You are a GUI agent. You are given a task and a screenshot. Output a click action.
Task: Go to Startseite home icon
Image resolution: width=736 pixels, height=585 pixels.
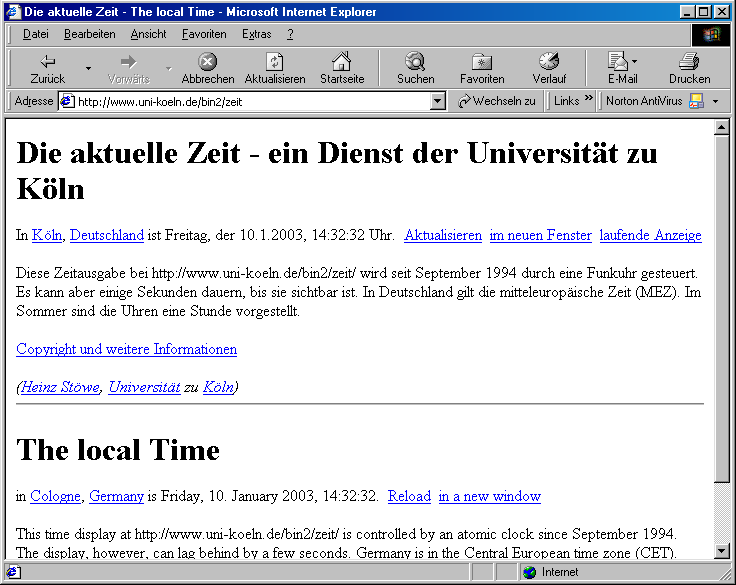342,61
